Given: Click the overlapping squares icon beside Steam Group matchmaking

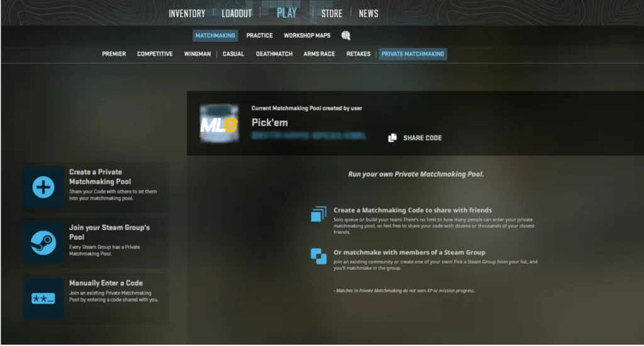Looking at the screenshot, I should pyautogui.click(x=319, y=257).
